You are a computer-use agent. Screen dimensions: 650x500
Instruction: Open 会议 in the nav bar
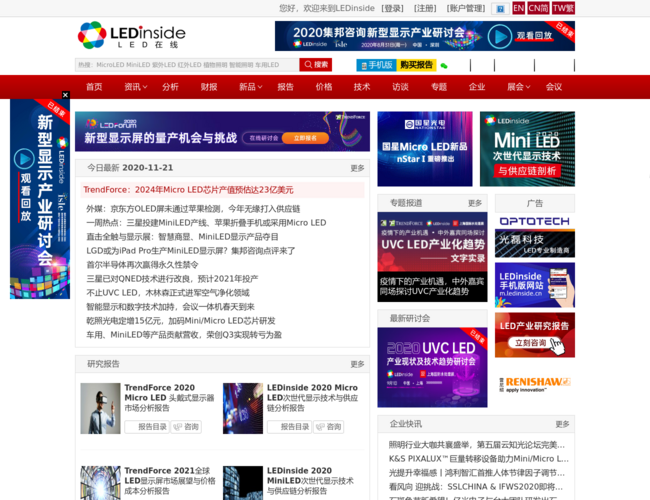pos(554,87)
